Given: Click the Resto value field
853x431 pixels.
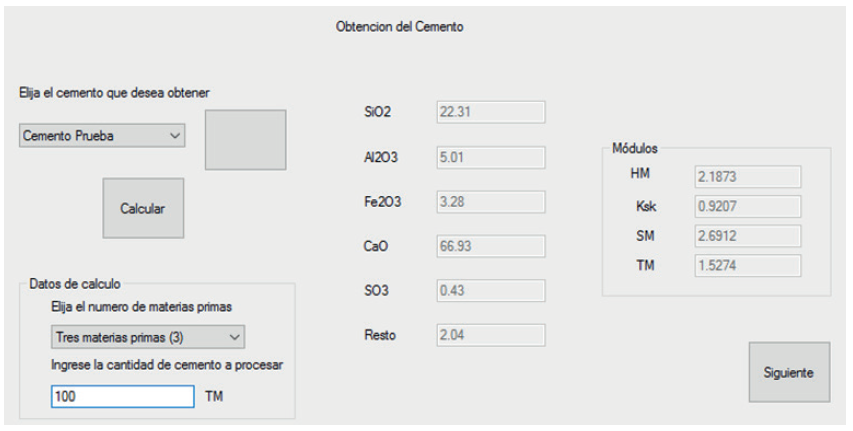Looking at the screenshot, I should coord(491,335).
